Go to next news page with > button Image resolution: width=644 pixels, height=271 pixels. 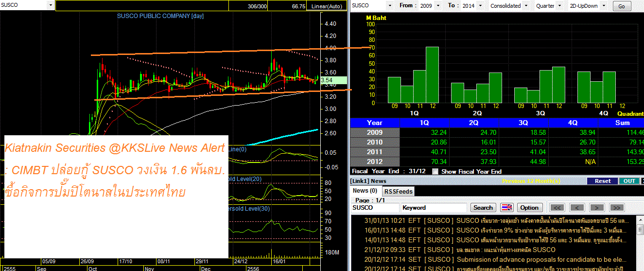pyautogui.click(x=596, y=208)
